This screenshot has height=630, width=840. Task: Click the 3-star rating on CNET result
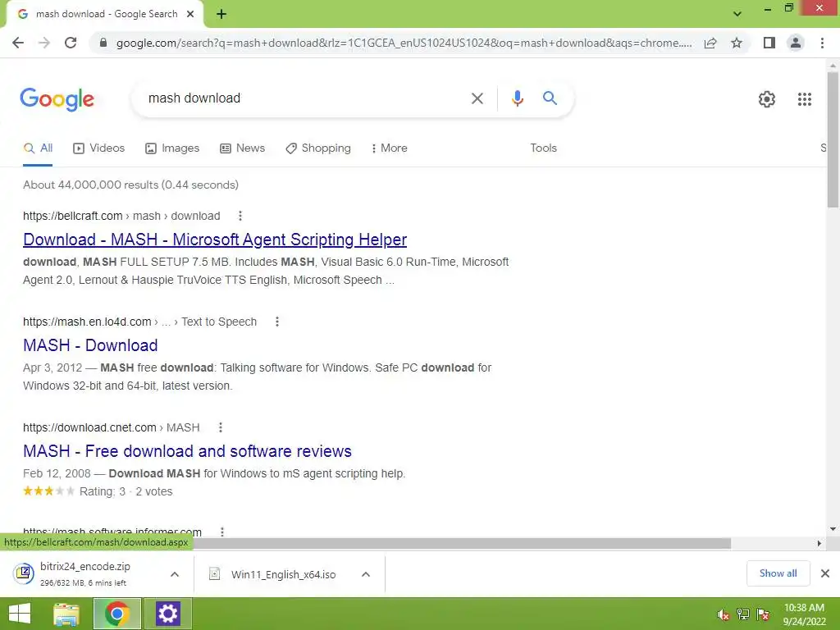[48, 491]
